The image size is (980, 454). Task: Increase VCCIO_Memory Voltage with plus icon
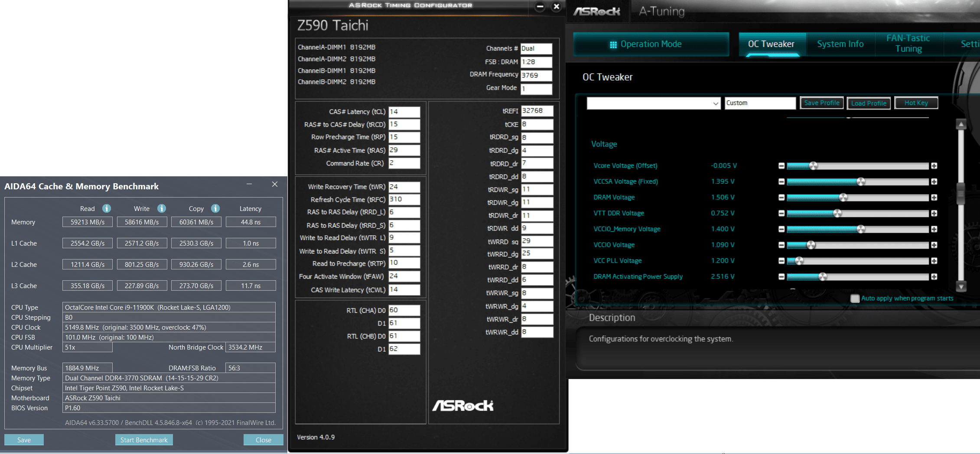click(934, 229)
